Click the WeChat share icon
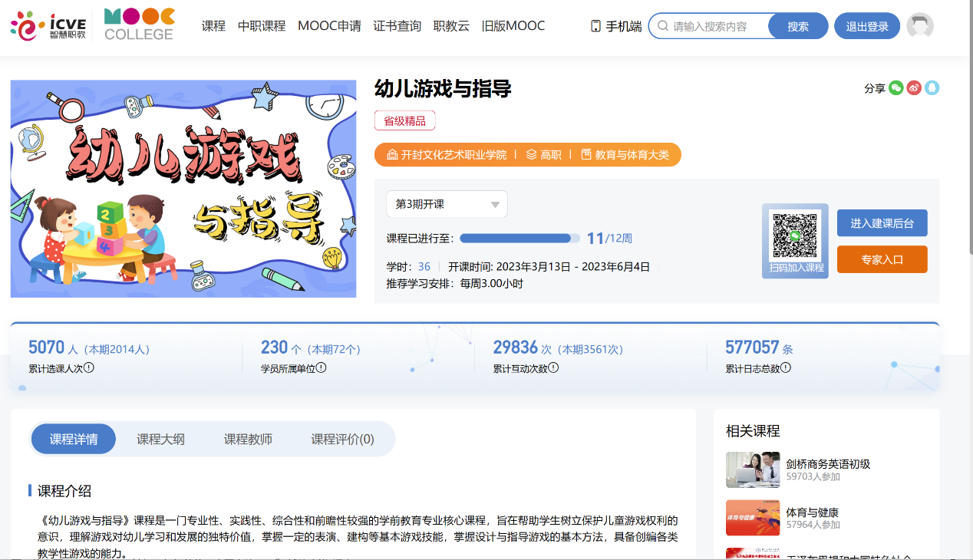This screenshot has width=973, height=560. [x=896, y=88]
